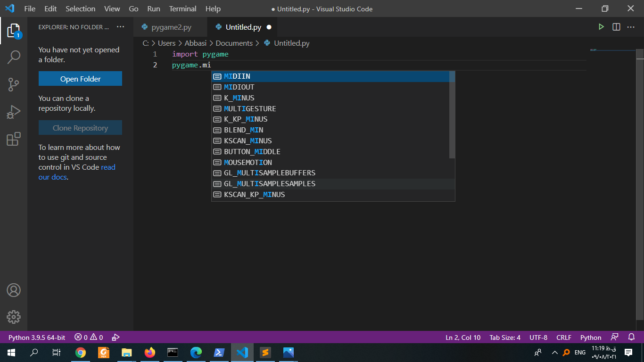Select MIDIIN suggestion
Image resolution: width=644 pixels, height=362 pixels.
click(330, 76)
